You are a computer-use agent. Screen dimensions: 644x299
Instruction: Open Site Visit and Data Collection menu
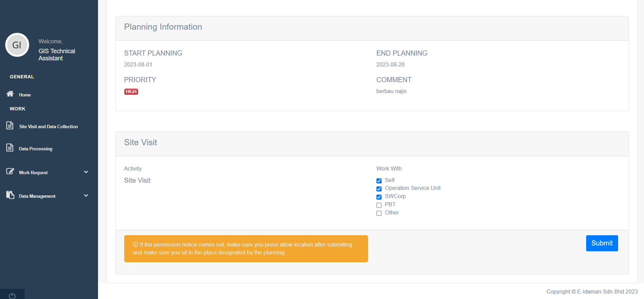click(x=48, y=126)
